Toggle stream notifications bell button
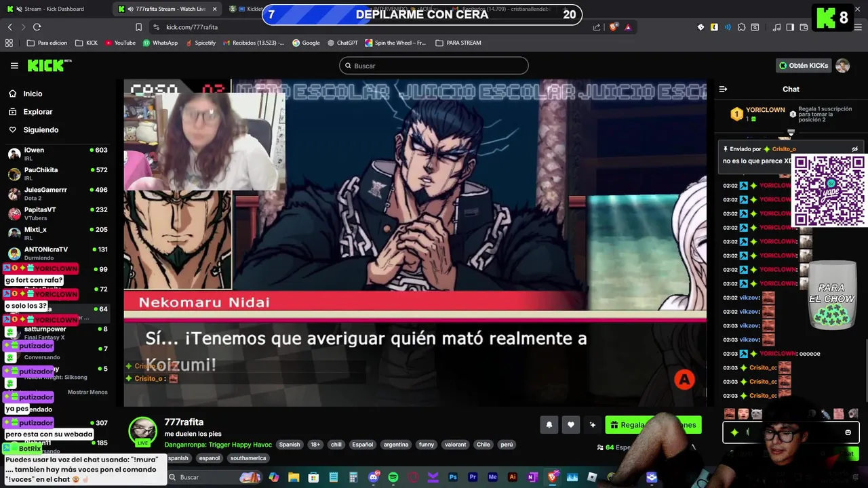 (549, 425)
